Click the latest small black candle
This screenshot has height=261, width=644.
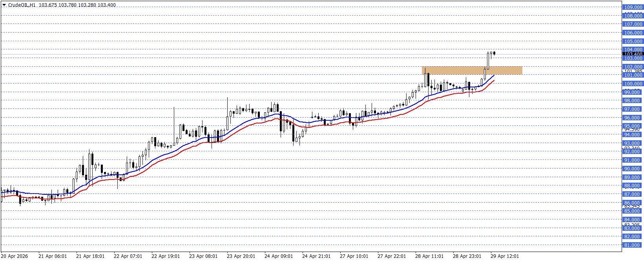point(494,53)
